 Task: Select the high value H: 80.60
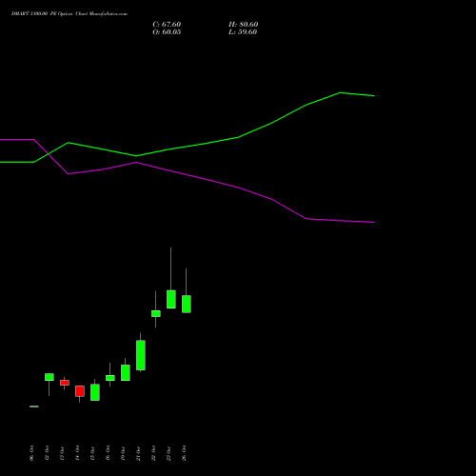[x=243, y=25]
